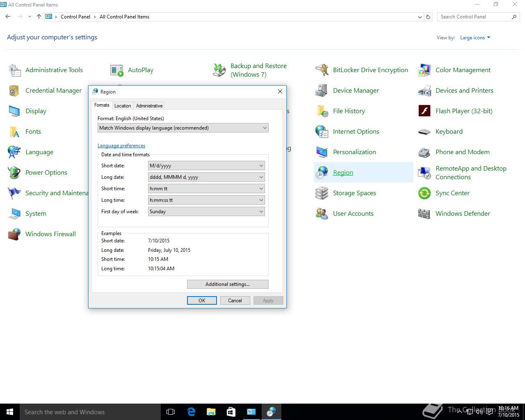This screenshot has height=420, width=525.
Task: Go up one level arrow
Action: pos(39,17)
